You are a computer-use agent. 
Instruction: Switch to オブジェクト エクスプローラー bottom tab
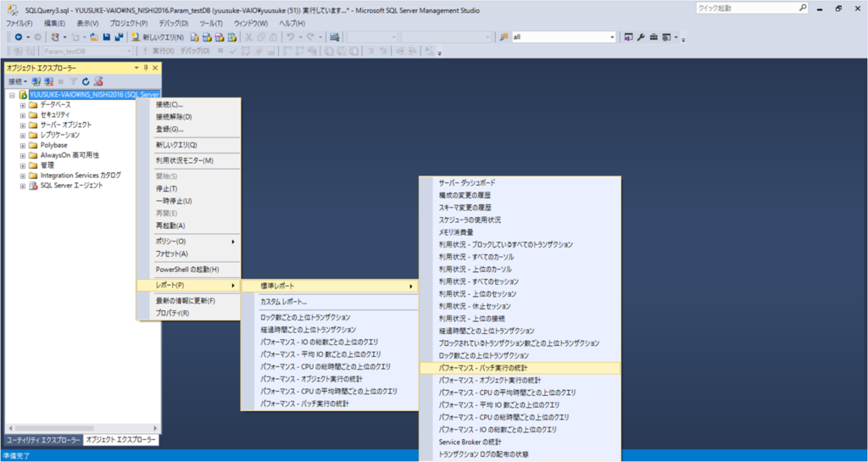(x=120, y=440)
